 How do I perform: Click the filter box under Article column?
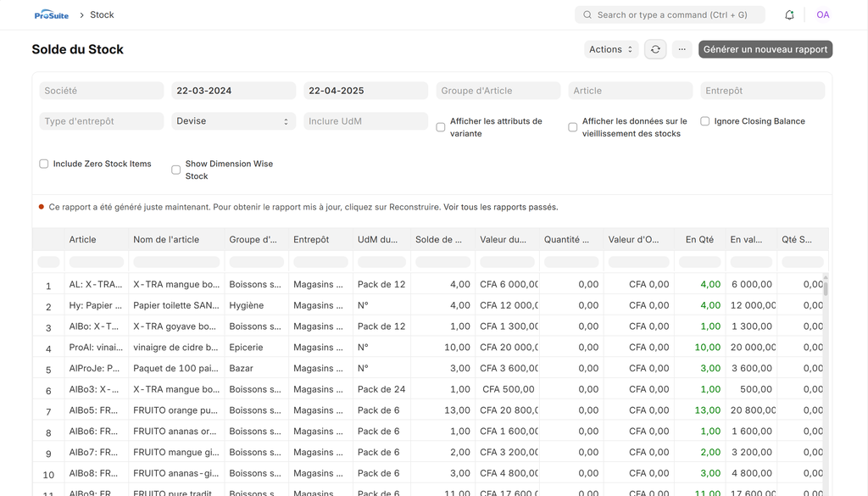pos(97,262)
